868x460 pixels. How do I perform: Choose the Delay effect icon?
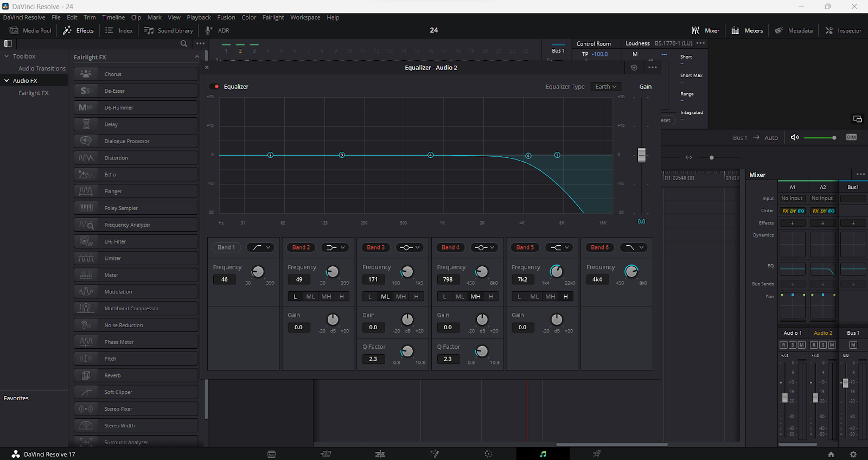pyautogui.click(x=86, y=124)
